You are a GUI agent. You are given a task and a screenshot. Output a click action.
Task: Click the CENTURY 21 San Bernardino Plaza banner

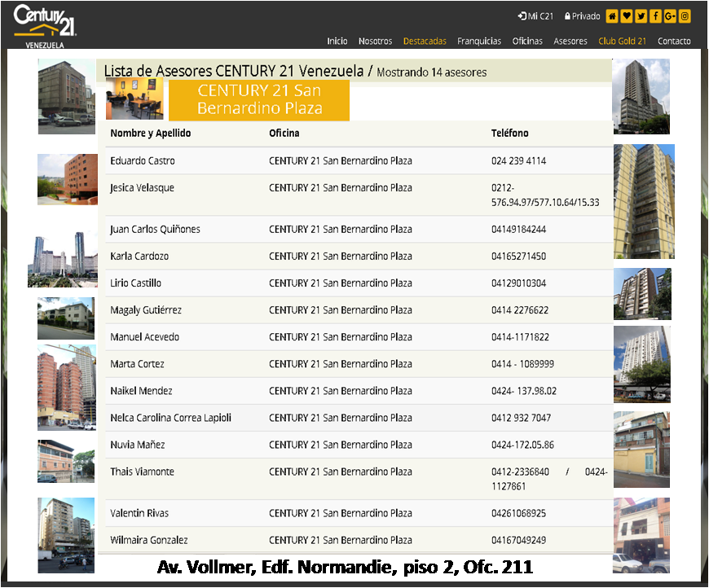(259, 100)
